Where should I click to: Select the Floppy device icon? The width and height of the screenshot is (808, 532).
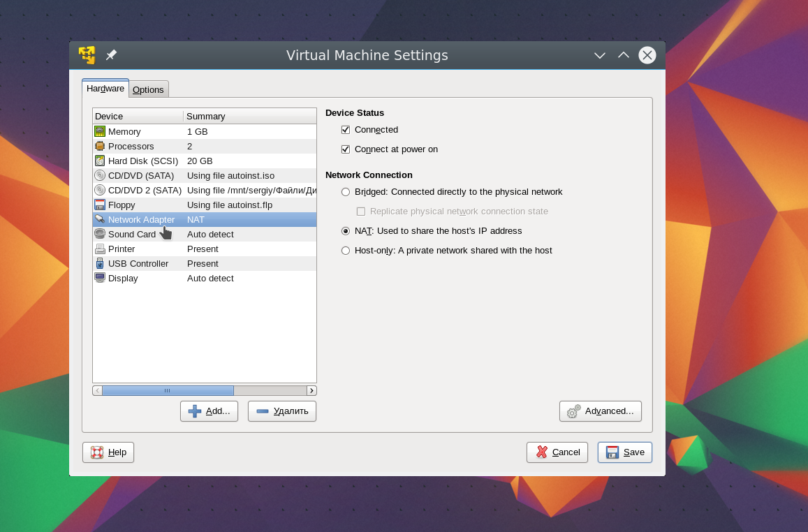(x=100, y=205)
